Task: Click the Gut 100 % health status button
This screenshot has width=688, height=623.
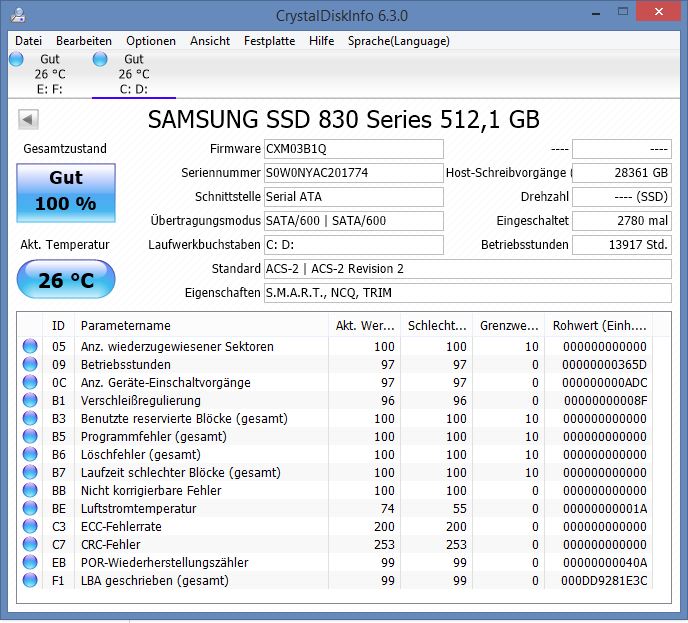Action: 66,193
